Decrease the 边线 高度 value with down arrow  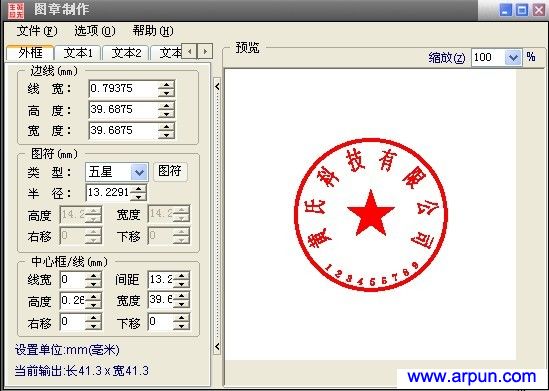166,114
